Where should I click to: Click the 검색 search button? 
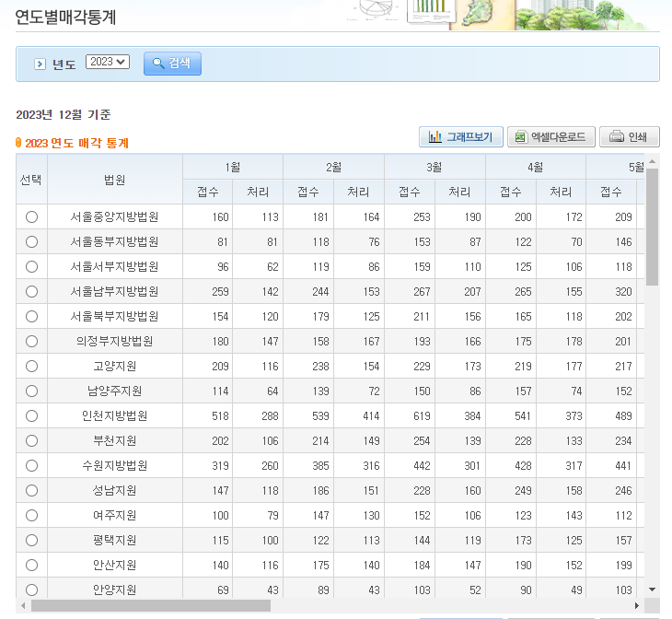click(172, 64)
